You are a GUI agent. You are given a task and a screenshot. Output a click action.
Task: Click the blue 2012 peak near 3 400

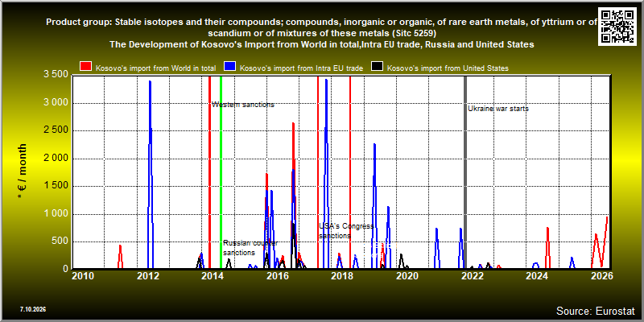click(x=150, y=82)
